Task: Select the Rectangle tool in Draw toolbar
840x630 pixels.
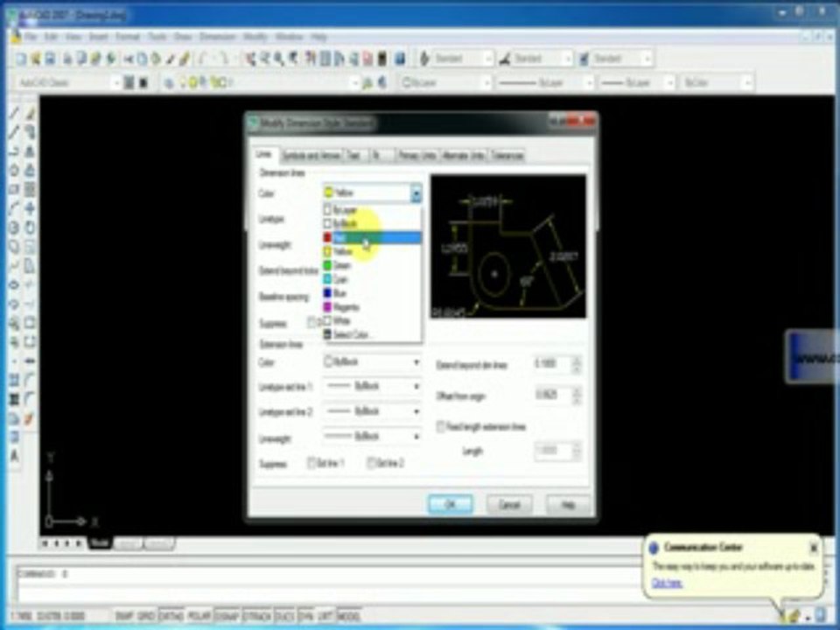Action: pyautogui.click(x=15, y=189)
